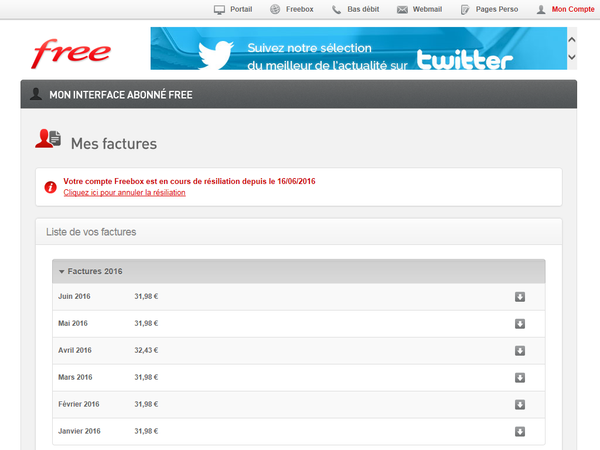Download the Janvier 2016 invoice
This screenshot has height=450, width=600.
520,431
